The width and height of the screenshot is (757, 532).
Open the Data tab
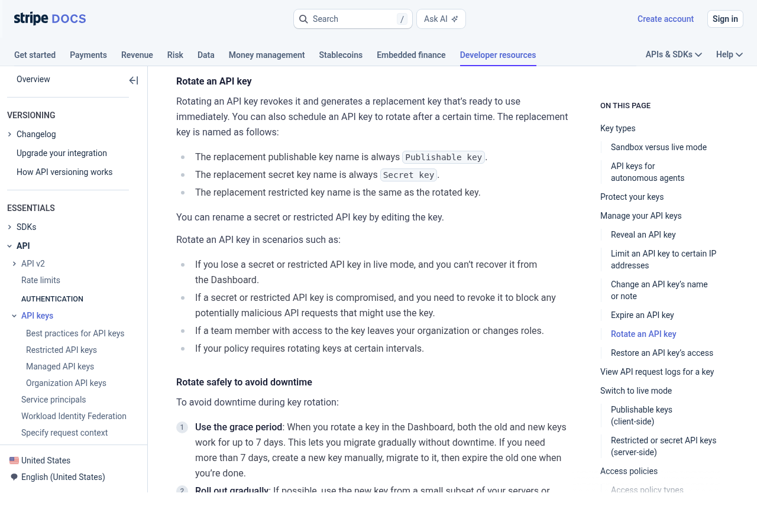[x=206, y=55]
